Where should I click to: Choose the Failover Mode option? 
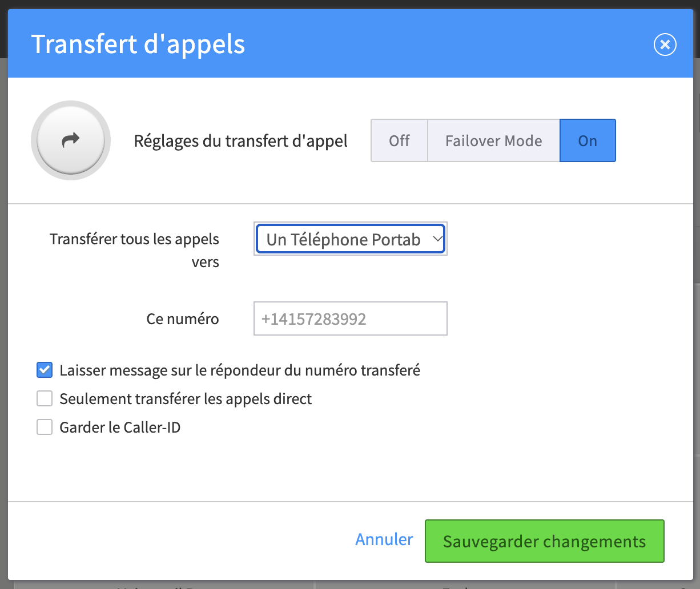[493, 140]
